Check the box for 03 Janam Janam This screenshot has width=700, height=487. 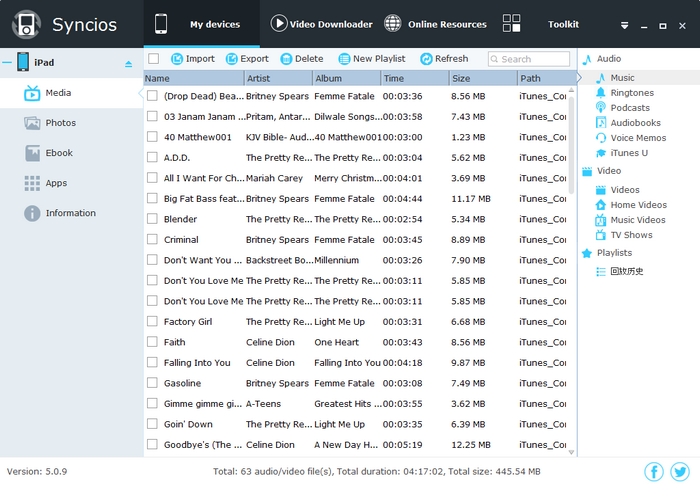tap(152, 116)
